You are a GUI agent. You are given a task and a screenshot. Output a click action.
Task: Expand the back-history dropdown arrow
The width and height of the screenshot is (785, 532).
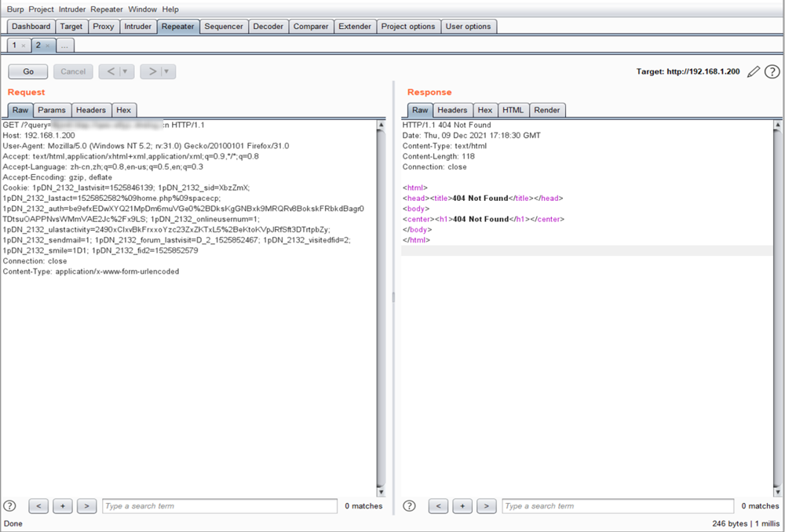click(x=125, y=71)
